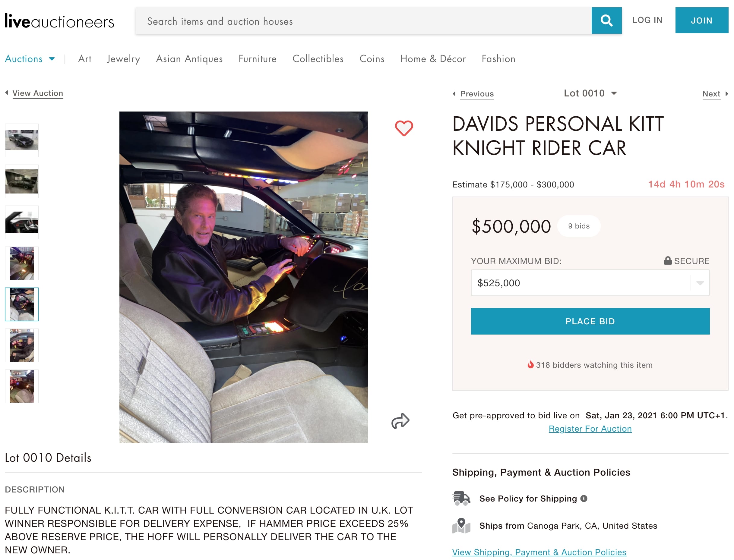Open the Coins category

(372, 59)
